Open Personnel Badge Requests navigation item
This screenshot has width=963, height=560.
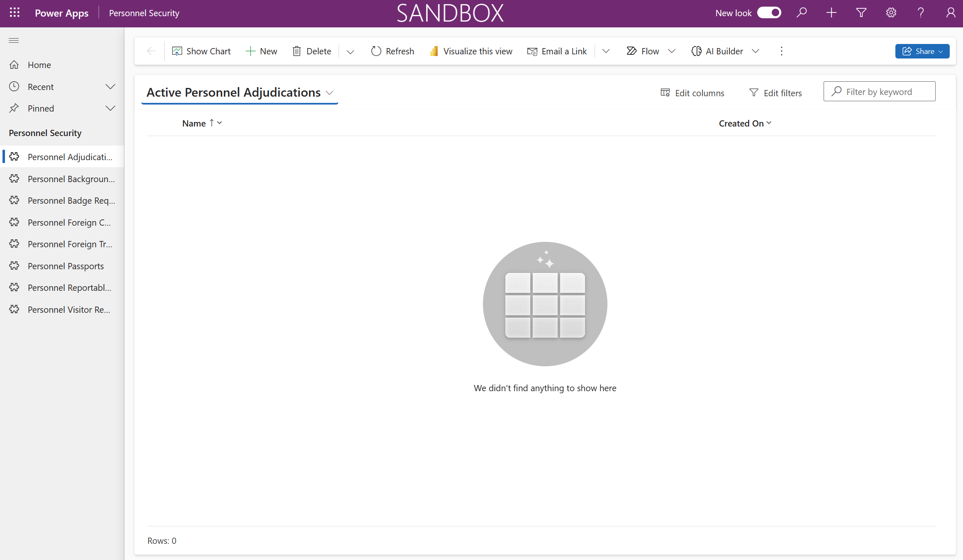(x=71, y=201)
